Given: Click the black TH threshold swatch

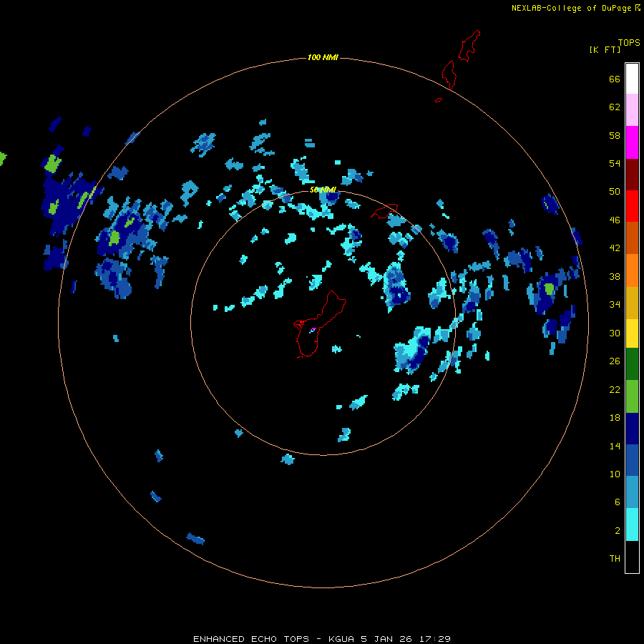Looking at the screenshot, I should pyautogui.click(x=632, y=557).
